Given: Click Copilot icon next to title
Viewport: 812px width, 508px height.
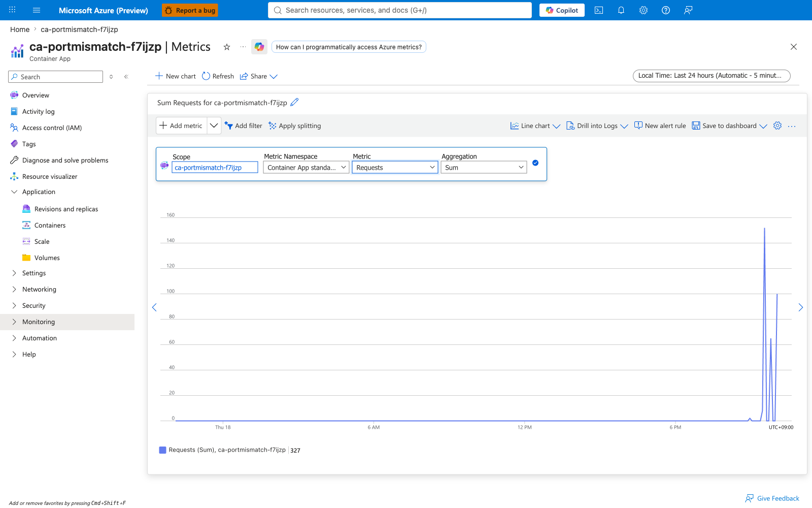Looking at the screenshot, I should point(259,47).
